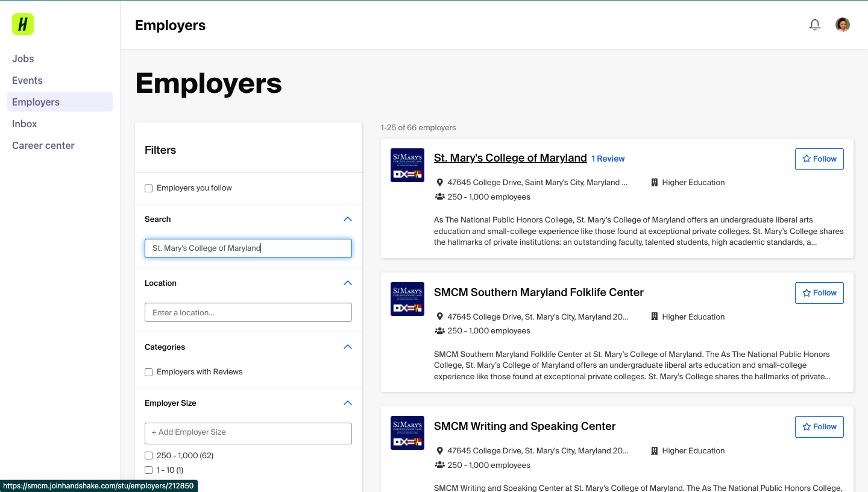Click '1-25 of 66 employers' count text
868x492 pixels.
pyautogui.click(x=418, y=128)
